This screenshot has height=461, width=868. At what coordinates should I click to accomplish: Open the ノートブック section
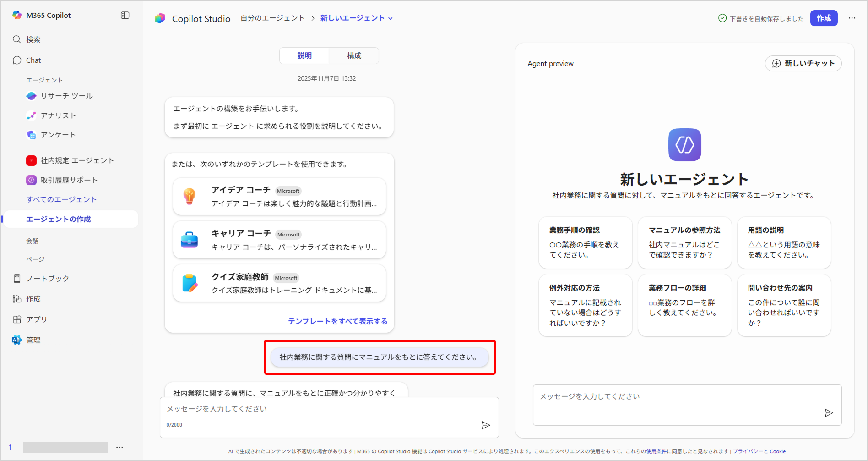[47, 279]
